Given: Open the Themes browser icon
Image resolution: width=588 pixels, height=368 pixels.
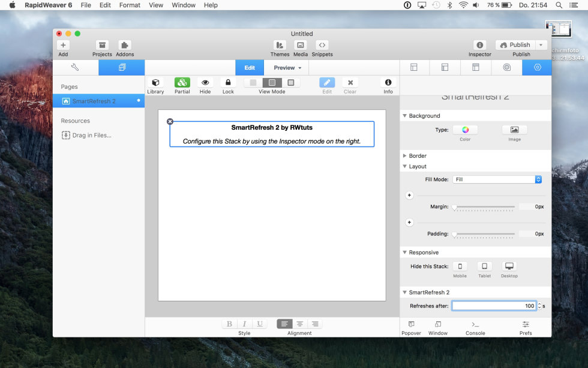Looking at the screenshot, I should [x=280, y=45].
